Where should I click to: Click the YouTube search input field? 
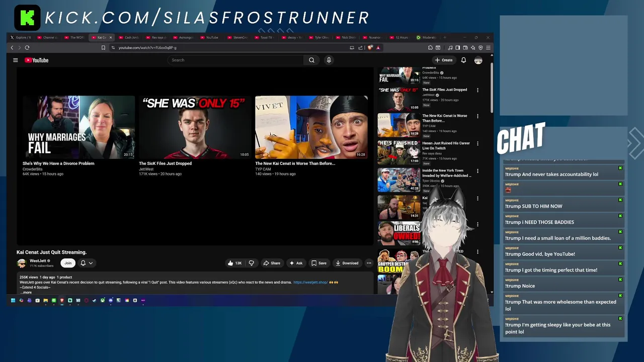pos(236,60)
